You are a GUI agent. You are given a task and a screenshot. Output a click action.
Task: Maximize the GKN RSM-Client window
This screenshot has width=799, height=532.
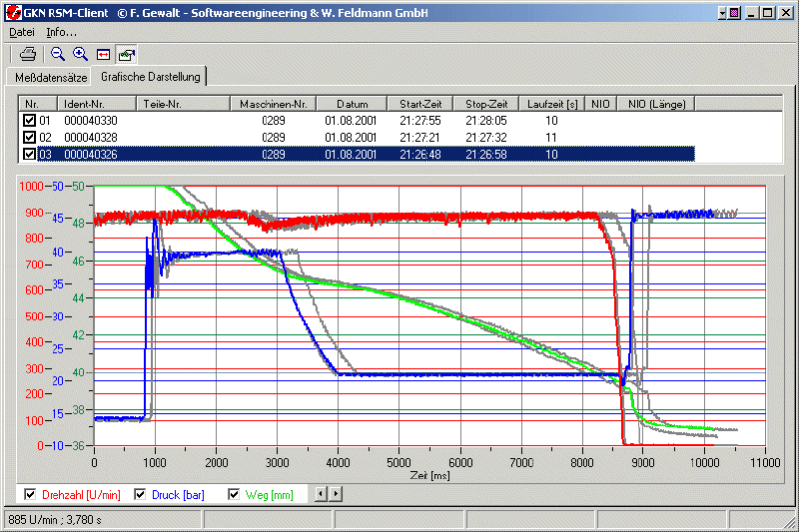coord(767,13)
